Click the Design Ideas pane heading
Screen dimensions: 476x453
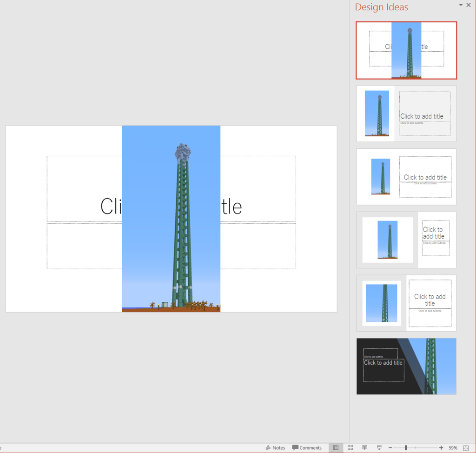[x=381, y=7]
